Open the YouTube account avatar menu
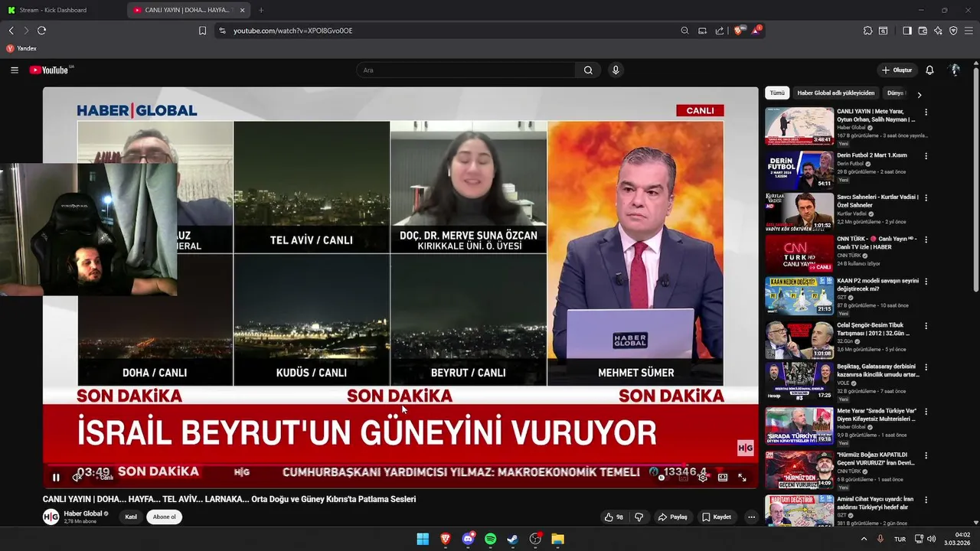 [955, 70]
